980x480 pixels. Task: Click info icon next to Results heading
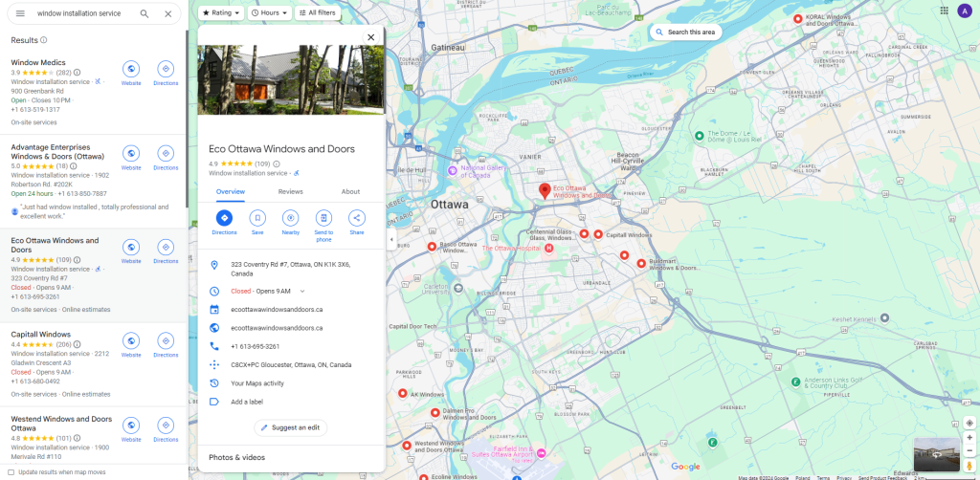pyautogui.click(x=44, y=40)
